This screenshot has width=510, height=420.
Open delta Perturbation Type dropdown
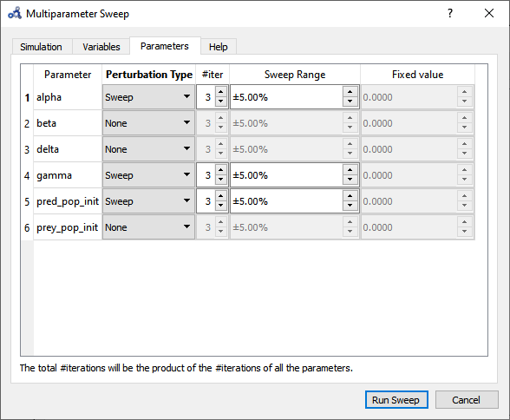pos(148,149)
